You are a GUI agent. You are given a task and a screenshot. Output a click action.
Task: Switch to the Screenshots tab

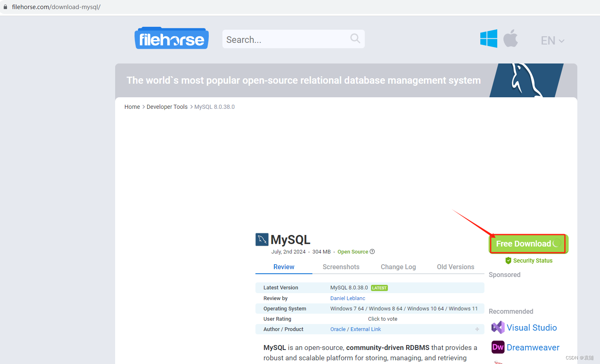(x=341, y=267)
